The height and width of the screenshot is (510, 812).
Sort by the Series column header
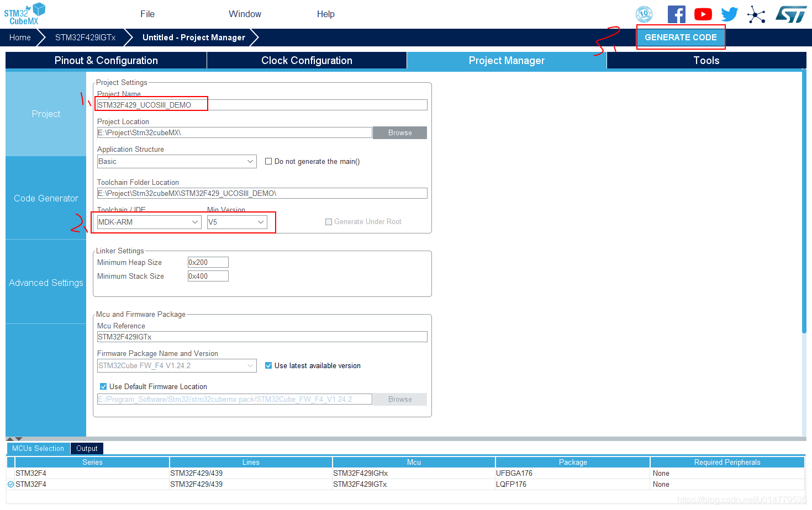[92, 462]
